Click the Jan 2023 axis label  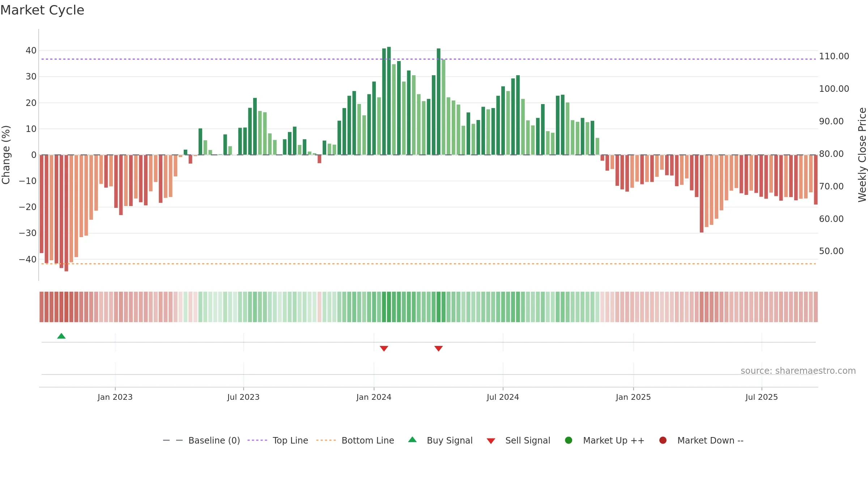[x=115, y=397]
